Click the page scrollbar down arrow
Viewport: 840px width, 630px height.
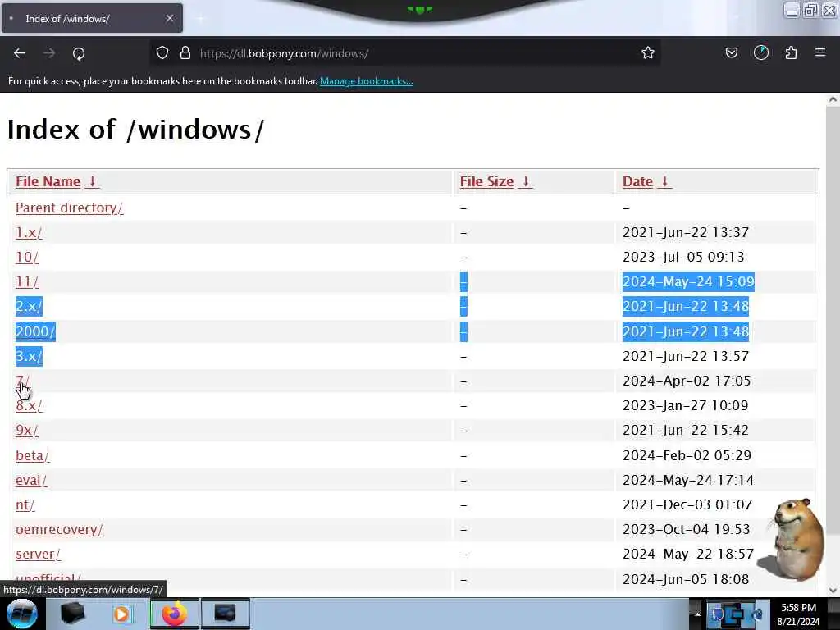(833, 591)
